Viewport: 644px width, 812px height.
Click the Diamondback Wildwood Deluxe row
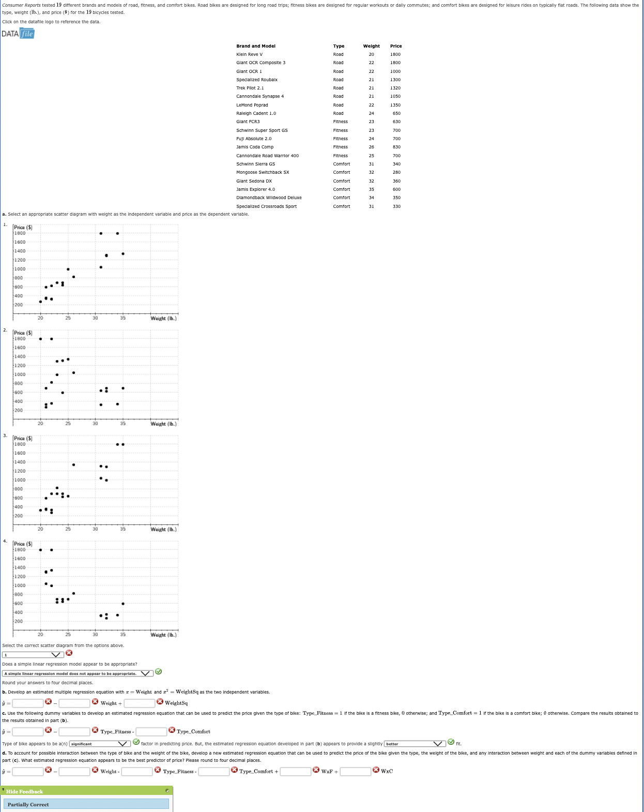[319, 198]
